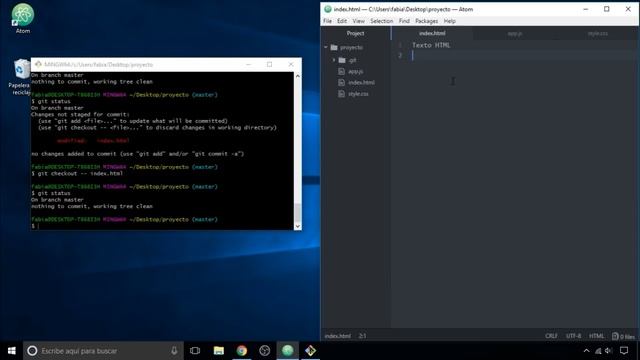Click the Cortana circle icon
This screenshot has width=640, height=360.
tap(32, 351)
